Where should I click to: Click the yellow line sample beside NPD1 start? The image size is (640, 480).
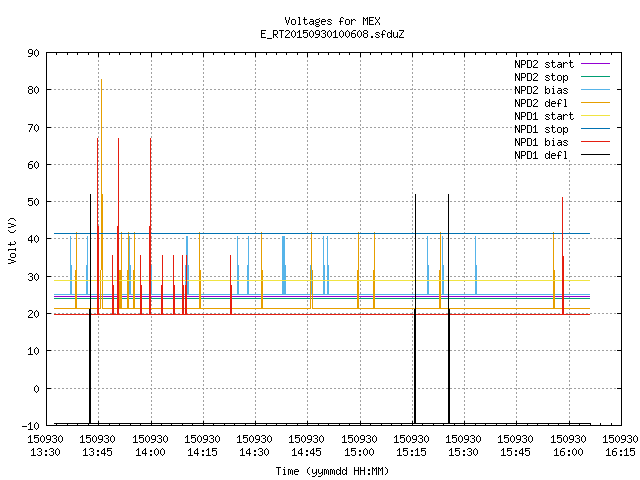[595, 116]
